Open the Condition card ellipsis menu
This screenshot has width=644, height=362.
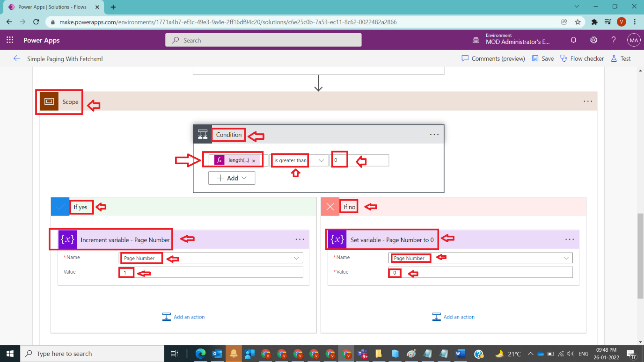tap(434, 134)
